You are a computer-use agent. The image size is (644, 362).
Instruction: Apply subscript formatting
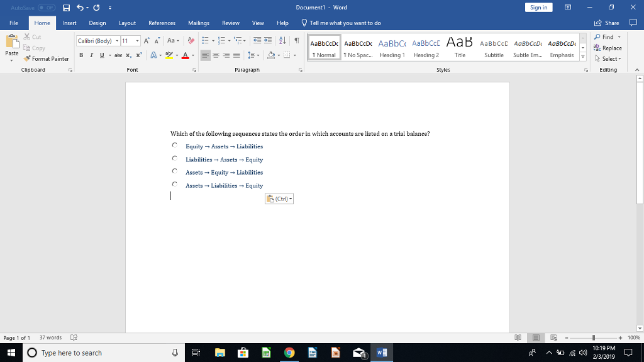pos(128,55)
